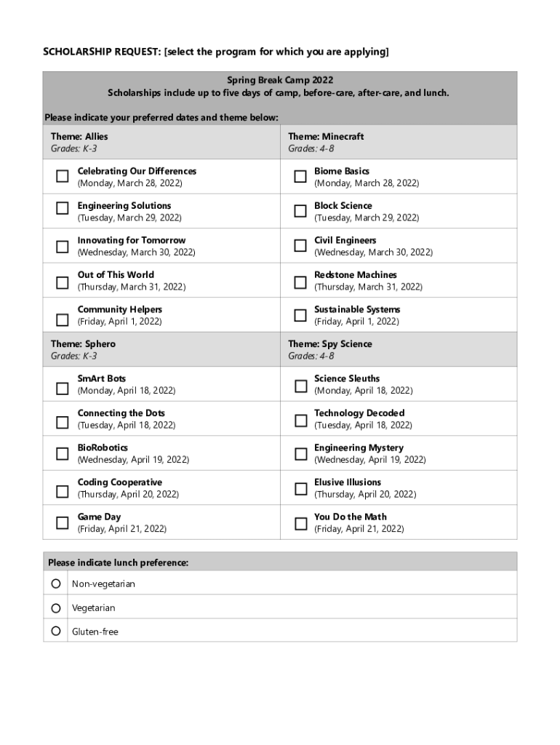Tick the Civil Engineers checkbox

(x=300, y=246)
